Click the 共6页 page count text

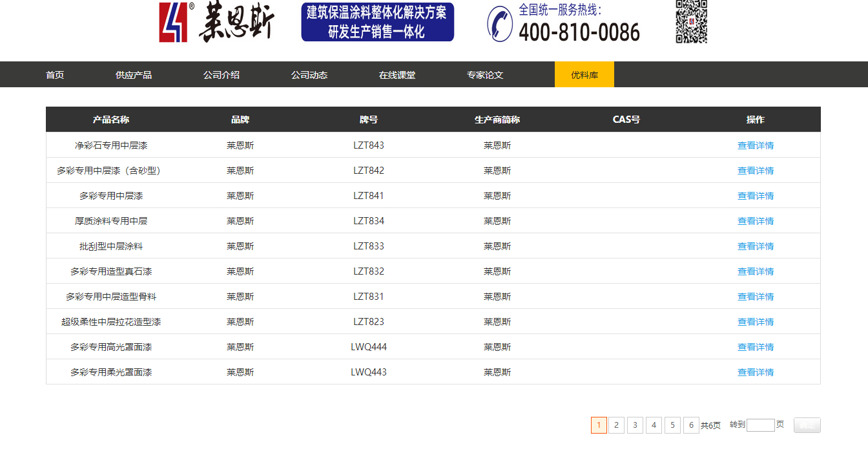click(710, 425)
